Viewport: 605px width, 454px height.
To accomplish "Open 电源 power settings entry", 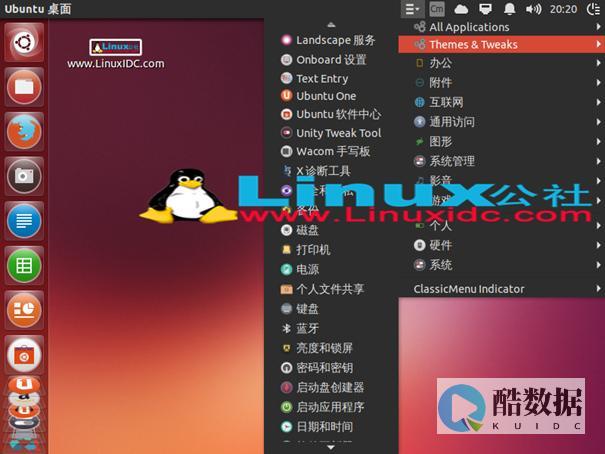I will coord(331,269).
